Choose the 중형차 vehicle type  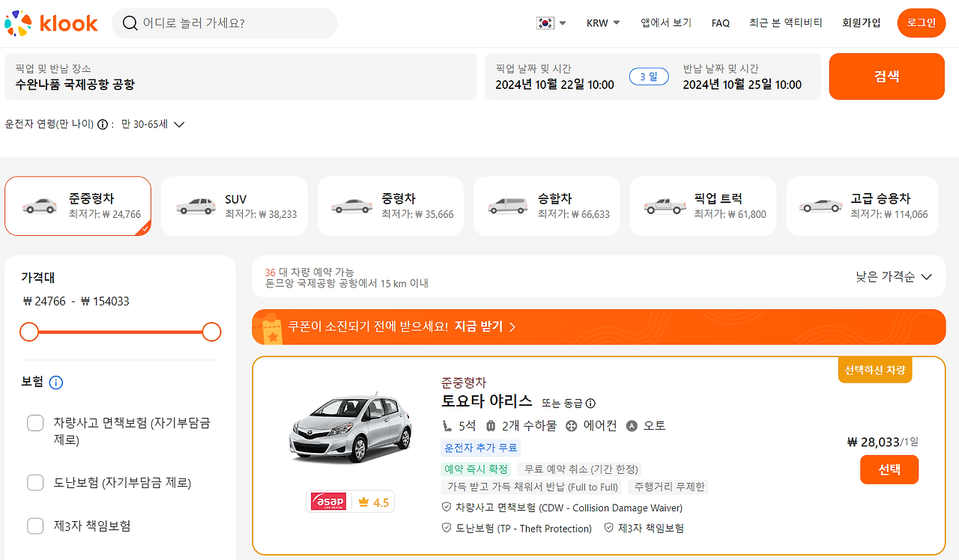[390, 206]
